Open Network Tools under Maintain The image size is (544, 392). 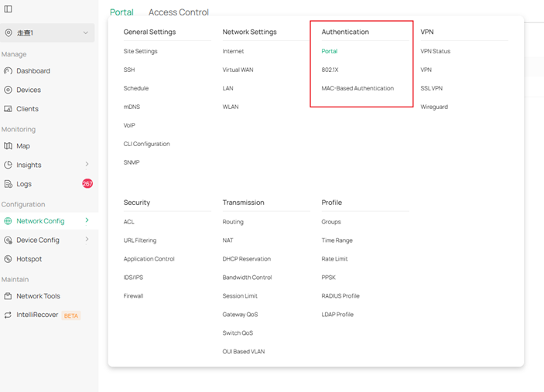(x=39, y=296)
